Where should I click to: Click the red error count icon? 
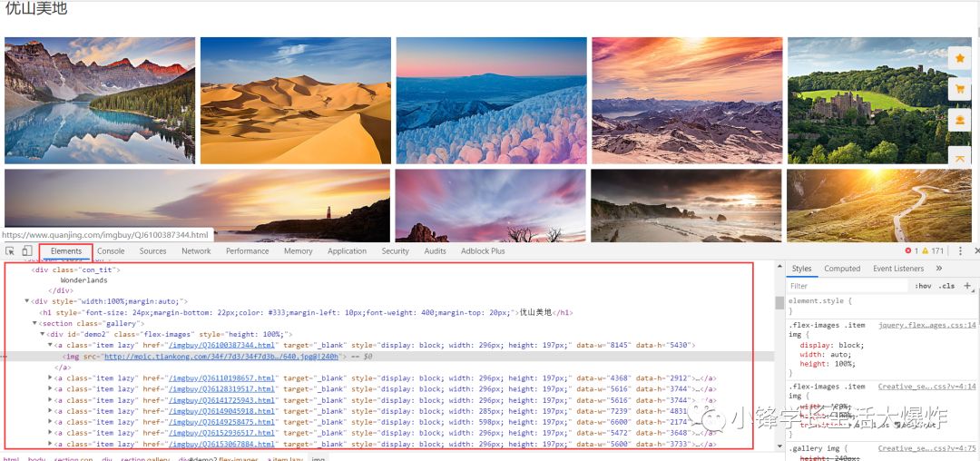908,251
